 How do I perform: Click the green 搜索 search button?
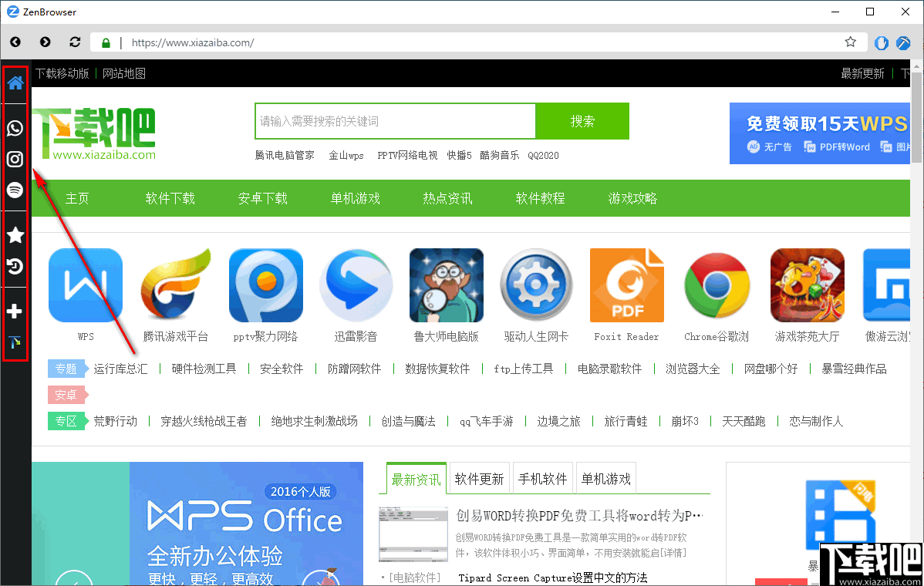tap(582, 121)
